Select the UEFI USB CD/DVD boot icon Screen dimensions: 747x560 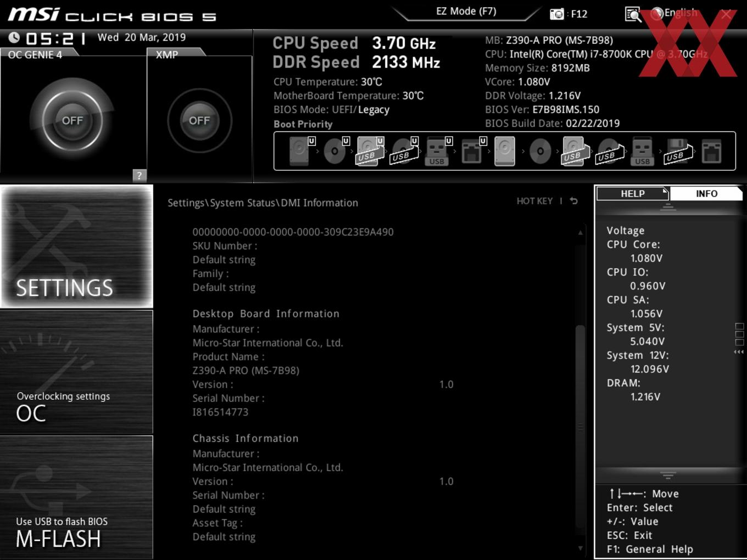click(x=404, y=151)
